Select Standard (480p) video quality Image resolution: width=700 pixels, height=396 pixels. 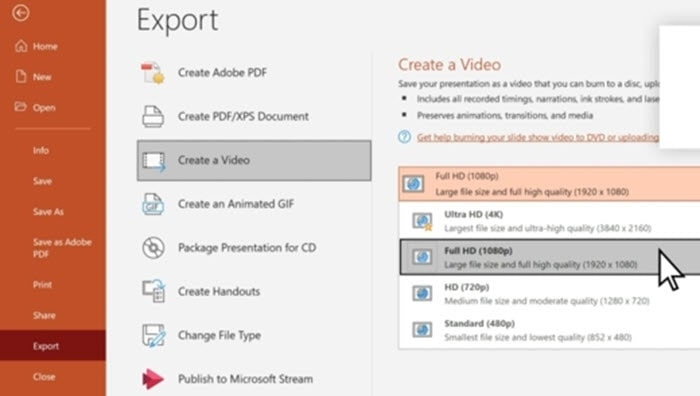coord(550,330)
